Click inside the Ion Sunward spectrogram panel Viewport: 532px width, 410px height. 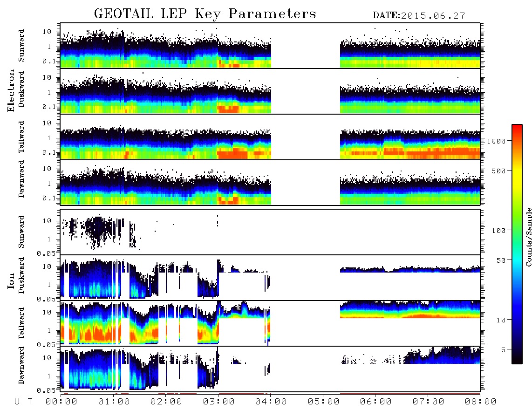pyautogui.click(x=270, y=232)
